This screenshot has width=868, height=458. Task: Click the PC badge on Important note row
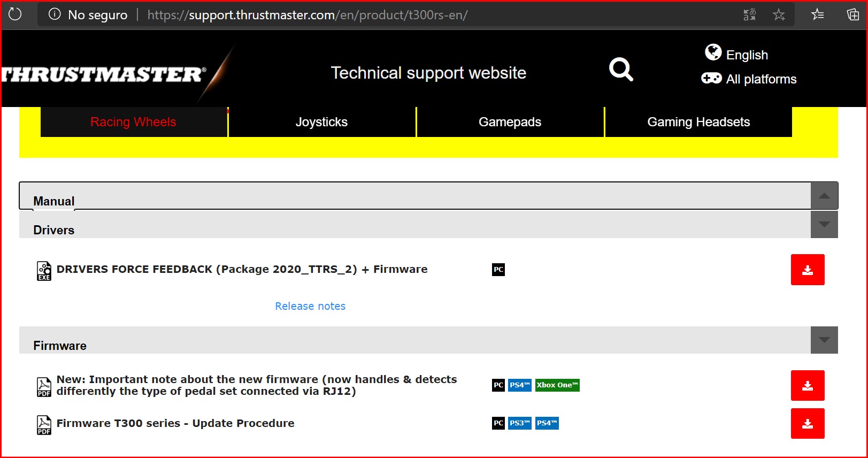pos(498,385)
